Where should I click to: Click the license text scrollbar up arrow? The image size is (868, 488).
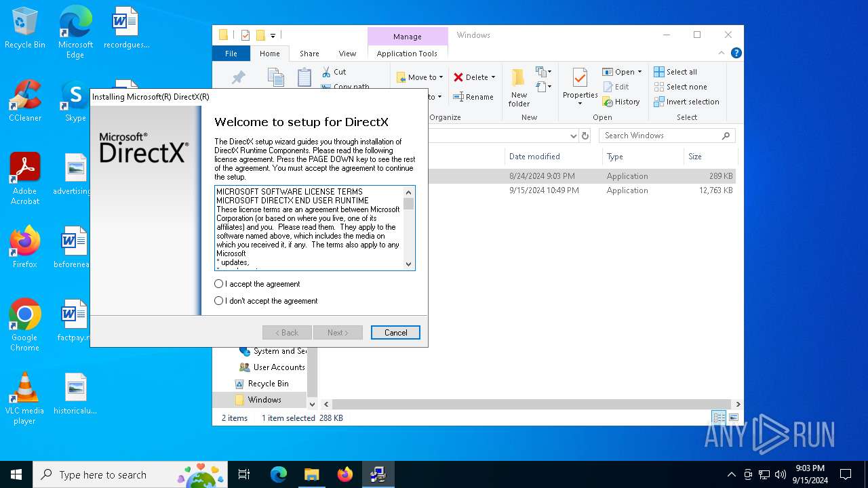(x=408, y=192)
